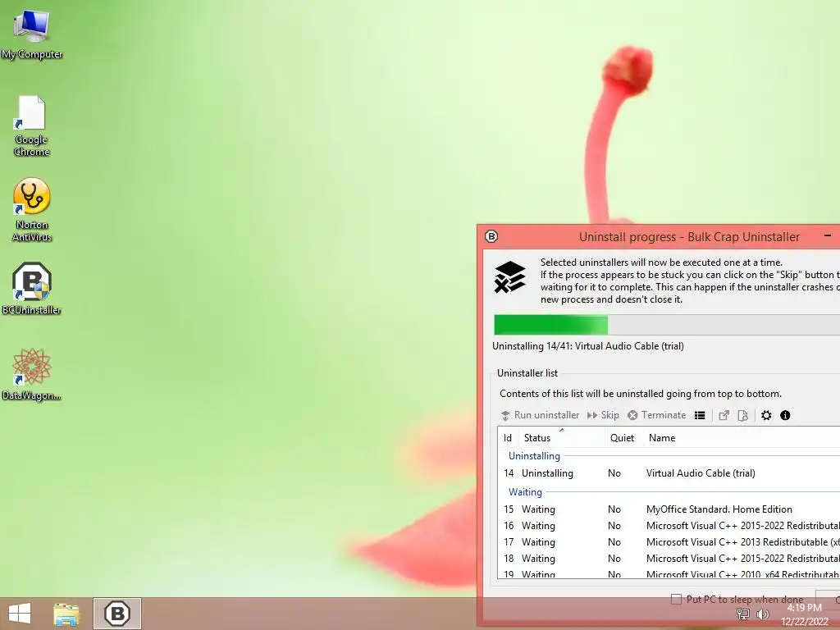Sort list by the Status column header

click(x=561, y=438)
